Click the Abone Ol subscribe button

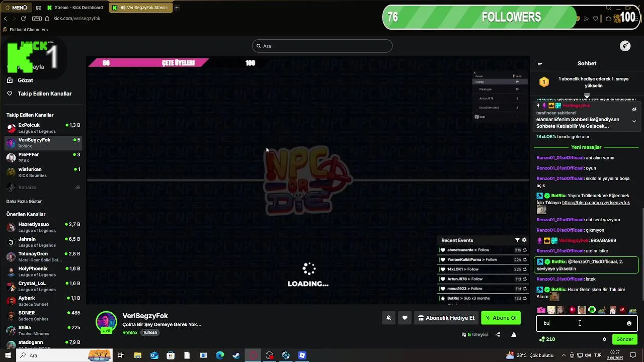[x=501, y=318]
